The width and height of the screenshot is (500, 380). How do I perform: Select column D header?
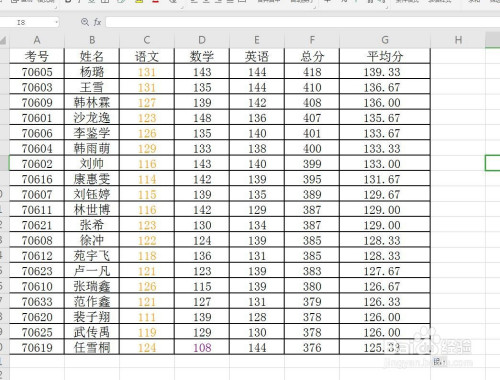click(x=202, y=40)
